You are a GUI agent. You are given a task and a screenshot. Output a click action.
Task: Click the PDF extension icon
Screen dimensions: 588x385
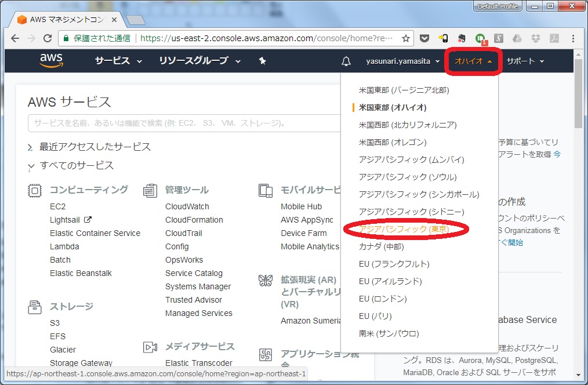pos(554,38)
